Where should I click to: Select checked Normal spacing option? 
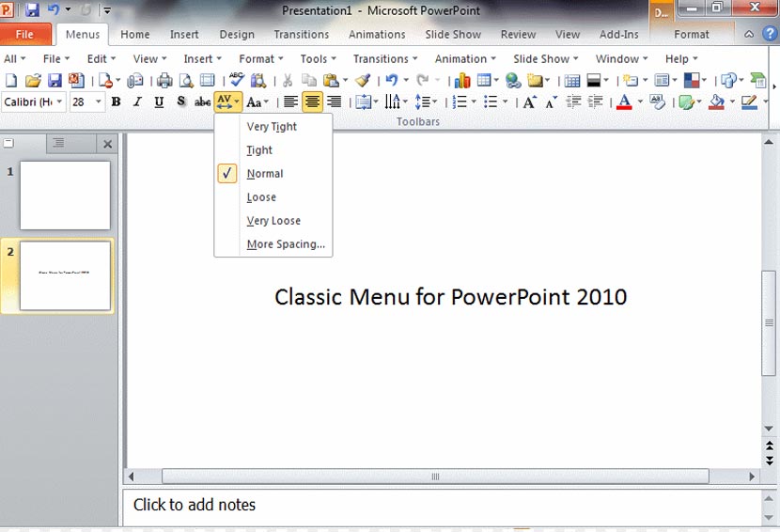coord(273,173)
